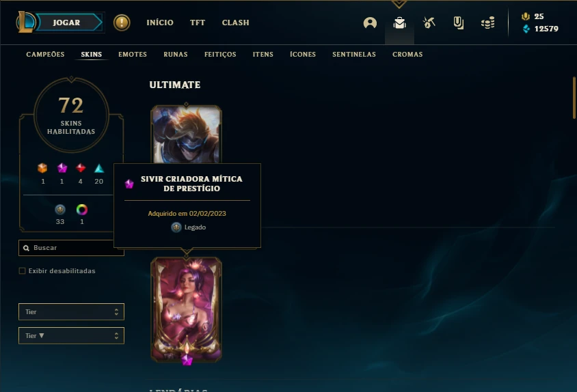Select the legacy emblem count icon

coord(60,210)
